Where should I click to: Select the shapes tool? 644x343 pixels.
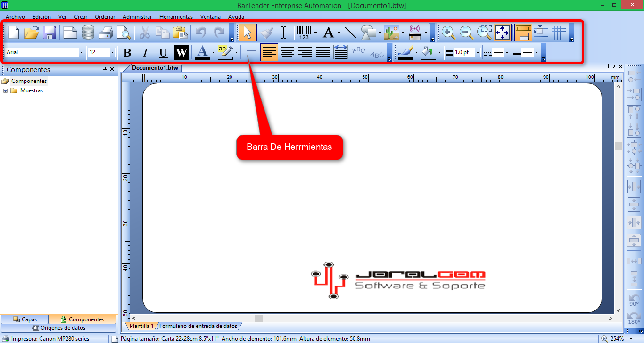(x=369, y=33)
